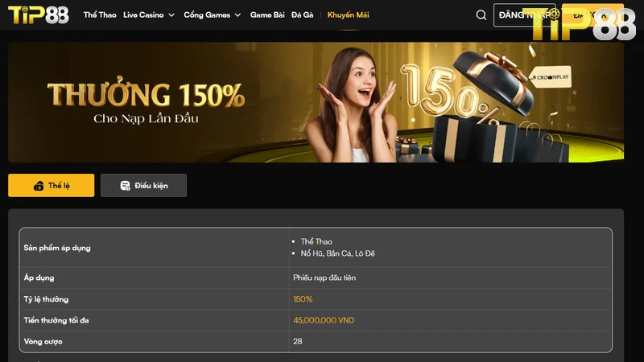Click the wallet icon on Thể lệ tab
This screenshot has height=362, width=644.
pos(39,186)
